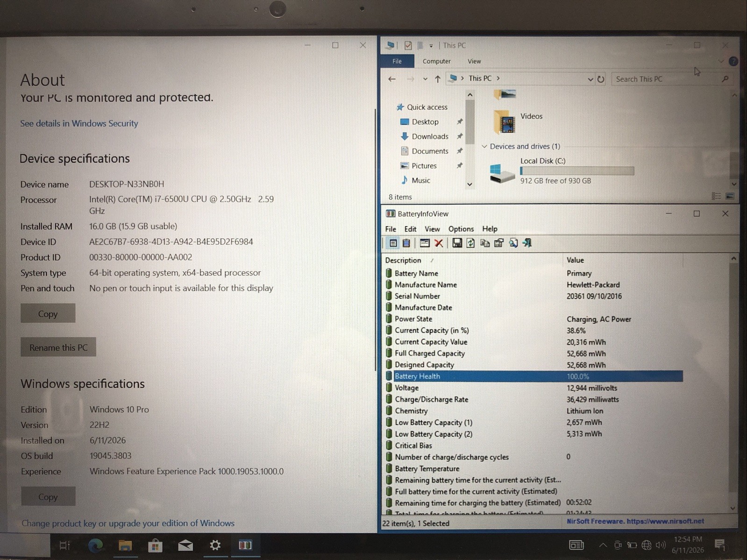The image size is (747, 560).
Task: Refresh the This PC address bar
Action: [x=601, y=79]
